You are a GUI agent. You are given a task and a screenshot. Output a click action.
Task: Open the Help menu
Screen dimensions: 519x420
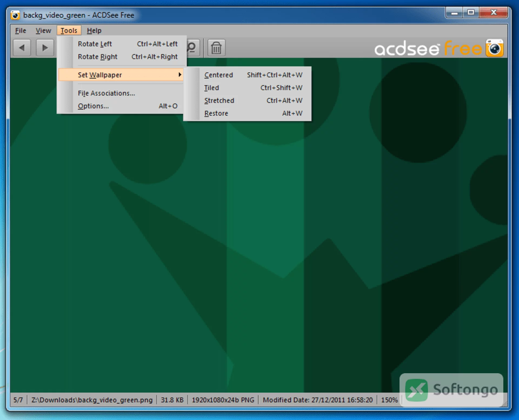click(x=94, y=31)
